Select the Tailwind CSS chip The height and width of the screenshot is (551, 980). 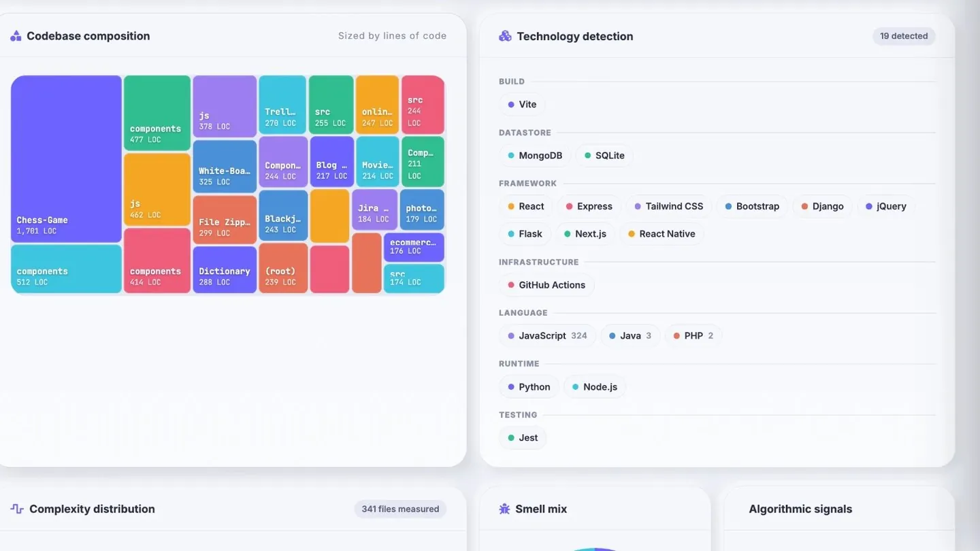(669, 206)
